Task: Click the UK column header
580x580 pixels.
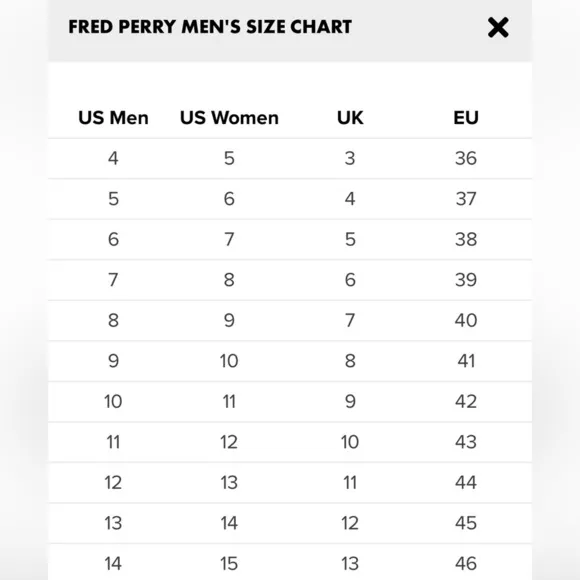Action: pos(350,118)
